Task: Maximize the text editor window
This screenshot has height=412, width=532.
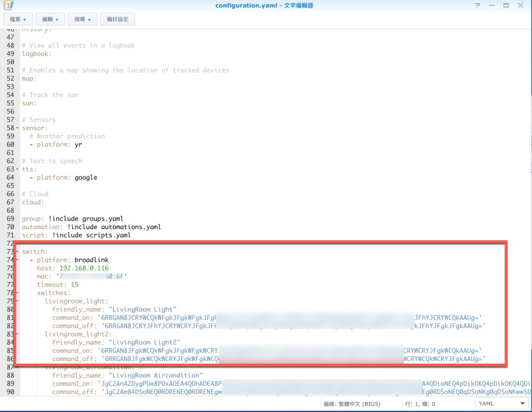Action: click(506, 5)
